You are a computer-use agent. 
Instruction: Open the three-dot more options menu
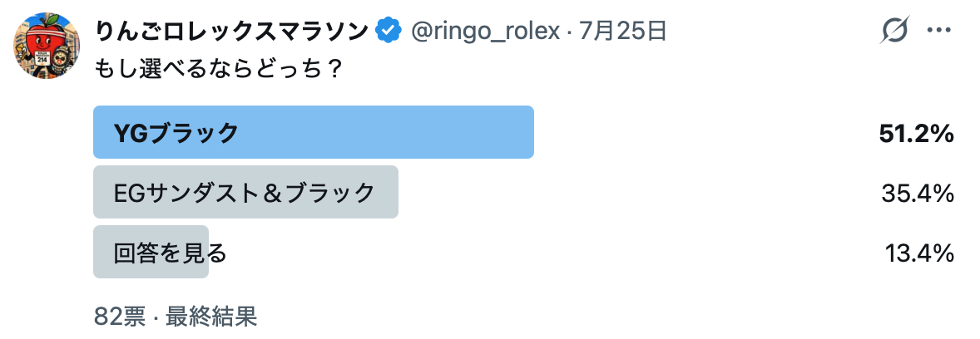tap(938, 31)
